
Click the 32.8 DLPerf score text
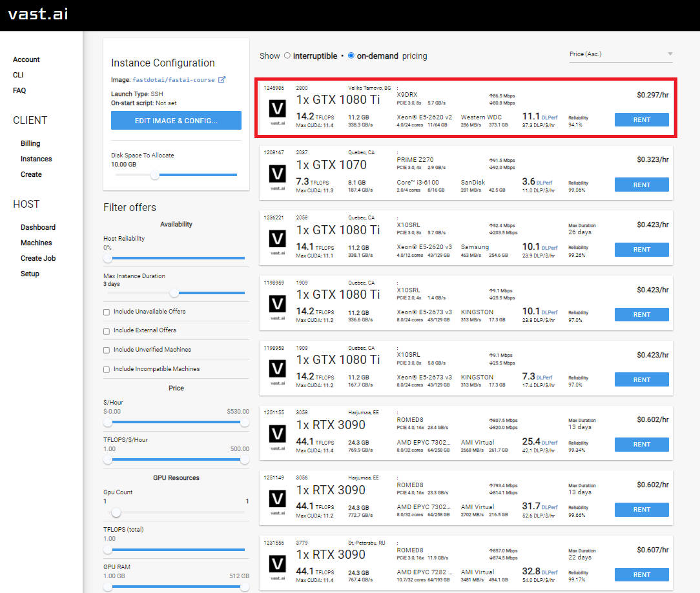tap(540, 571)
